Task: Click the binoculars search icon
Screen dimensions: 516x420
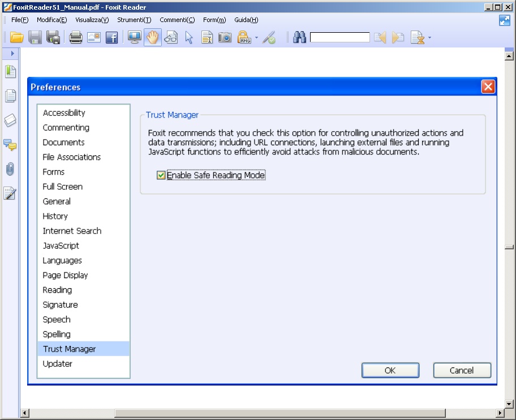Action: (299, 37)
